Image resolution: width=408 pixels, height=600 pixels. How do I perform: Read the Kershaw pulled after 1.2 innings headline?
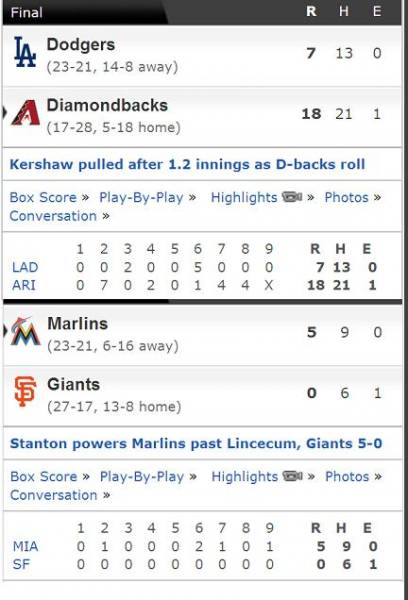click(187, 164)
